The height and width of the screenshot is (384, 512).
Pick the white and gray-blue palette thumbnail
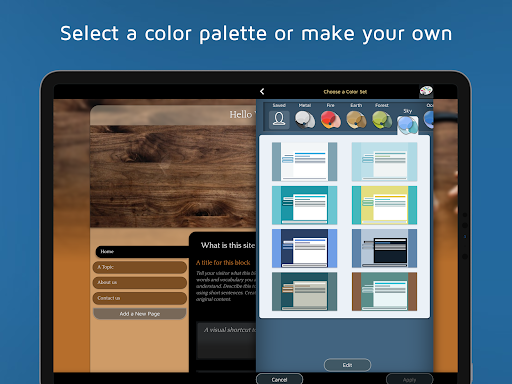point(304,162)
